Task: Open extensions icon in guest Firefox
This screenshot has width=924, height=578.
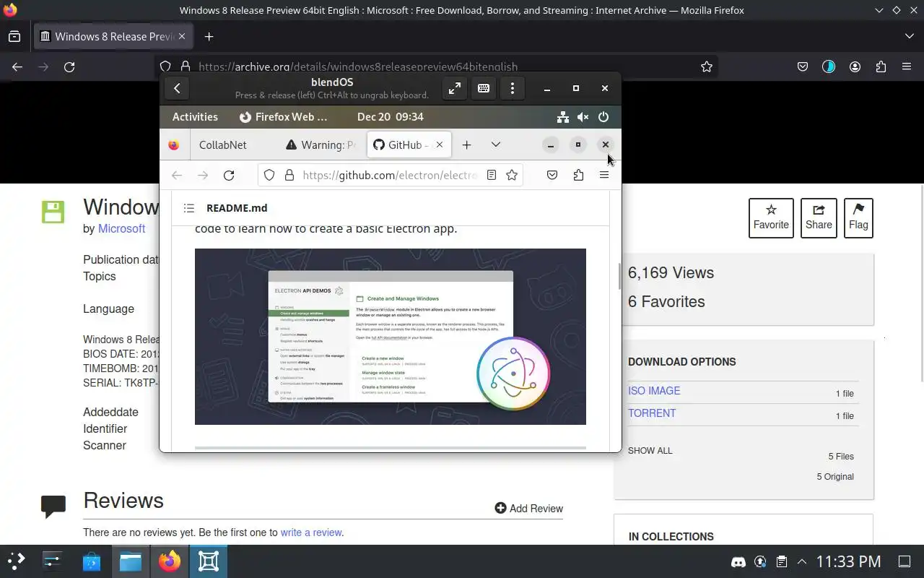Action: click(x=578, y=176)
